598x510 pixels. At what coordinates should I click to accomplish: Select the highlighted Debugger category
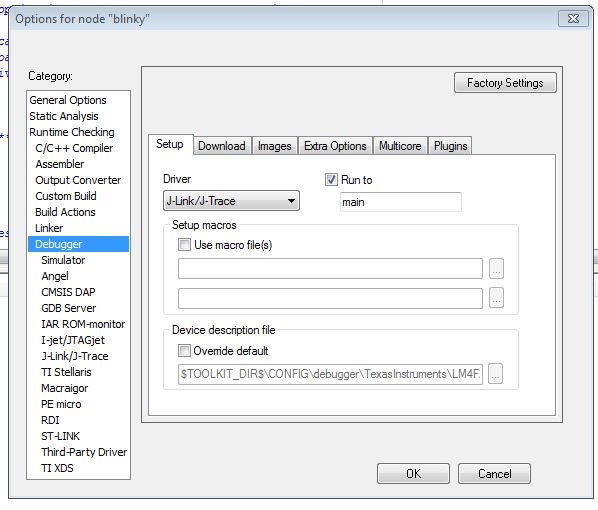[78, 244]
